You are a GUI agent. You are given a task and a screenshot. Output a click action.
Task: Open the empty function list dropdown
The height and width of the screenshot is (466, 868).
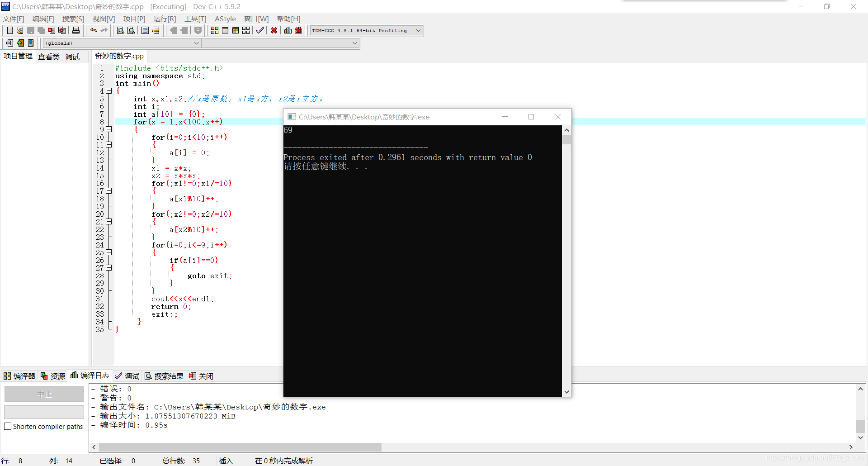tap(280, 43)
